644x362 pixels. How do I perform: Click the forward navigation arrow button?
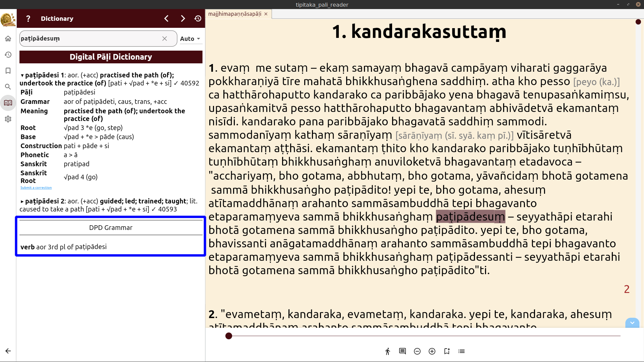point(183,18)
